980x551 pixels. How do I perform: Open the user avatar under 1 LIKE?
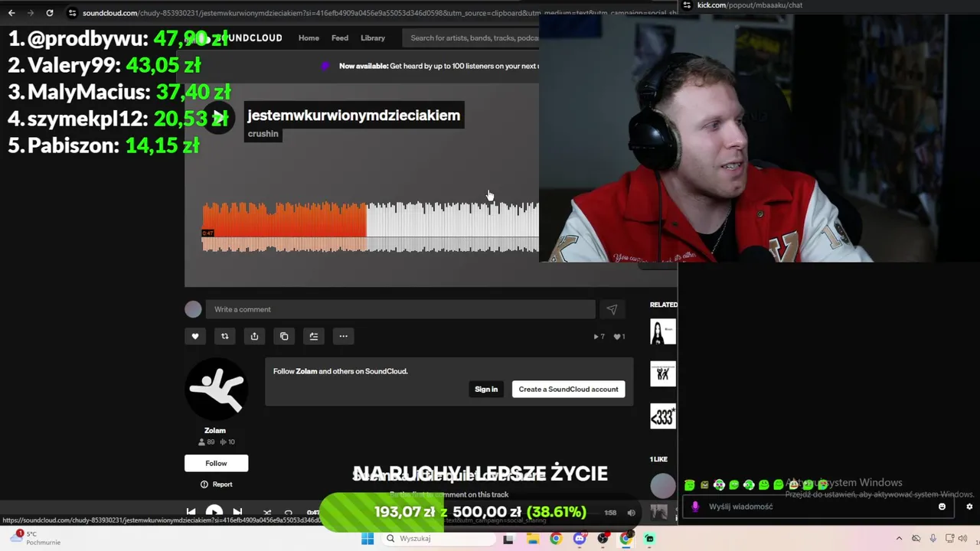pyautogui.click(x=663, y=486)
